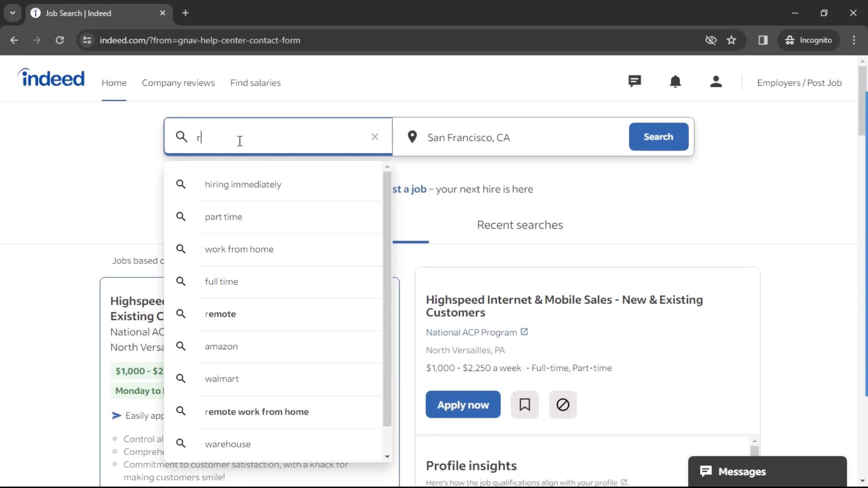
Task: Select 'remote work from home' suggestion
Action: [256, 411]
